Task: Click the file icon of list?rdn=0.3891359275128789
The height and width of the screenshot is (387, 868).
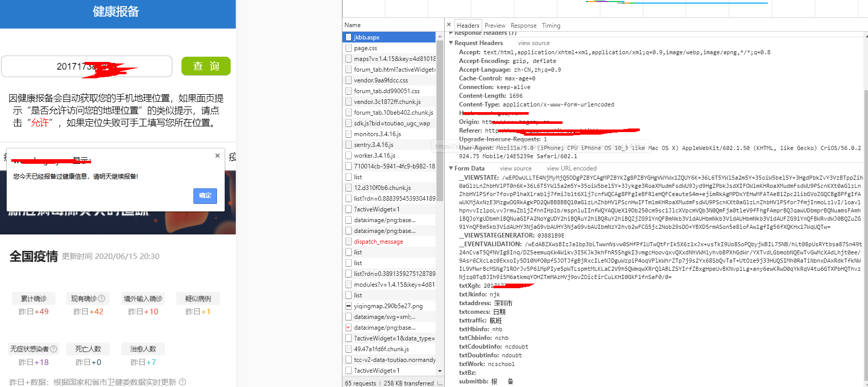Action: [349, 274]
